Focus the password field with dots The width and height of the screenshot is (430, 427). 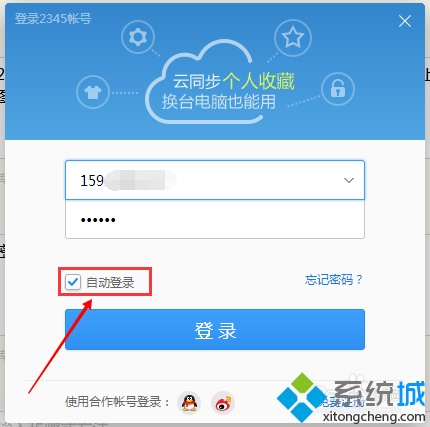coord(215,219)
